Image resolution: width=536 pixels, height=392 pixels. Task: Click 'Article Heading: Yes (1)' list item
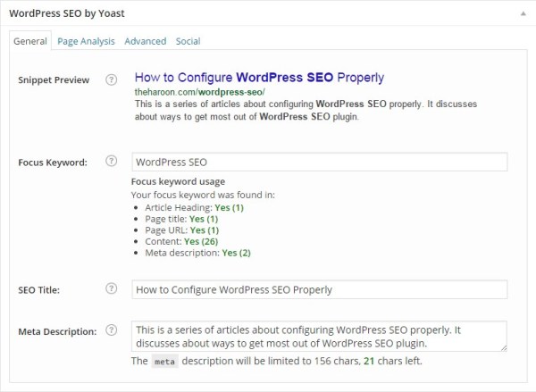tap(194, 207)
